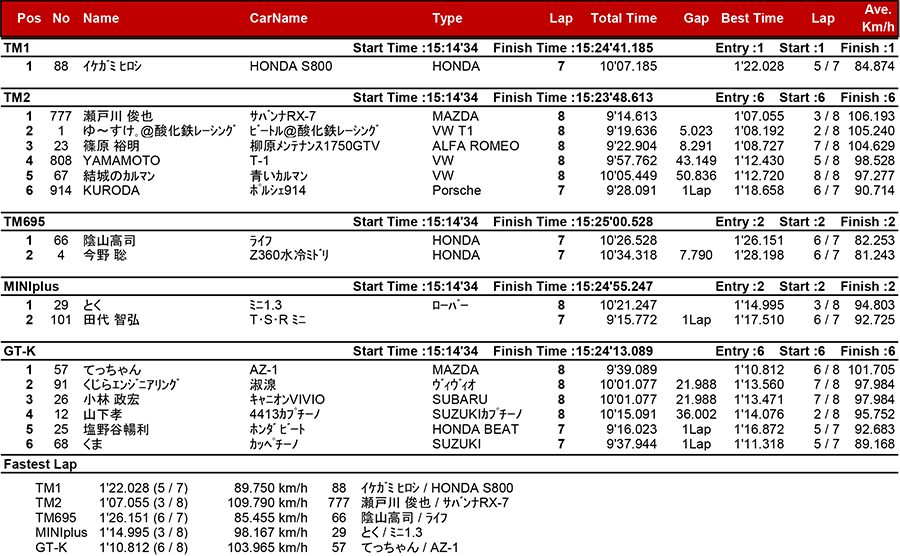Click name '山下孝'
The height and width of the screenshot is (556, 900).
tap(102, 415)
